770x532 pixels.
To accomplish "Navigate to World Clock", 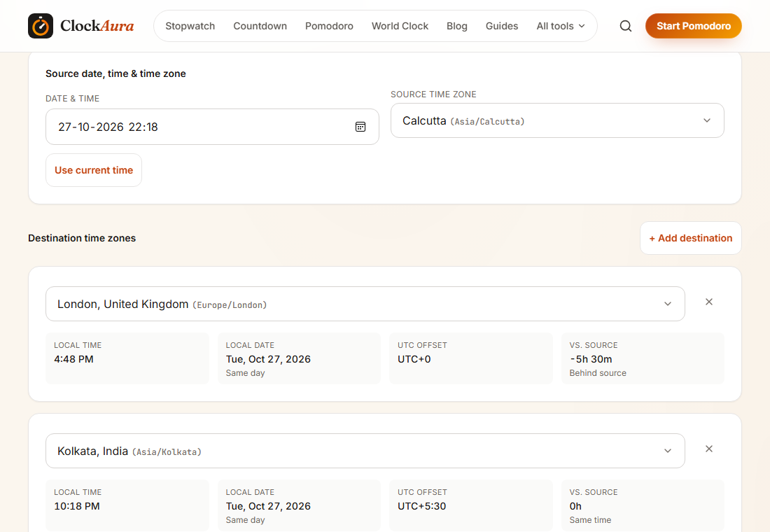I will [400, 26].
